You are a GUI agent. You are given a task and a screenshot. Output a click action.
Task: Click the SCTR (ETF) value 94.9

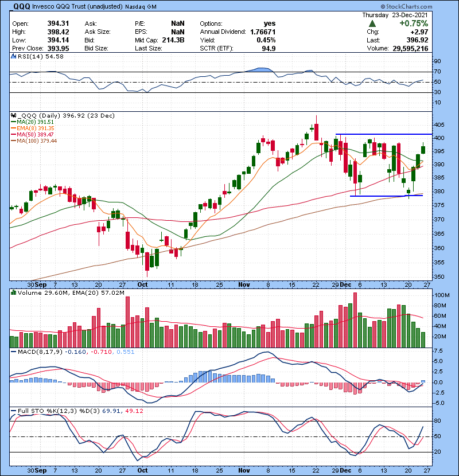pyautogui.click(x=269, y=48)
